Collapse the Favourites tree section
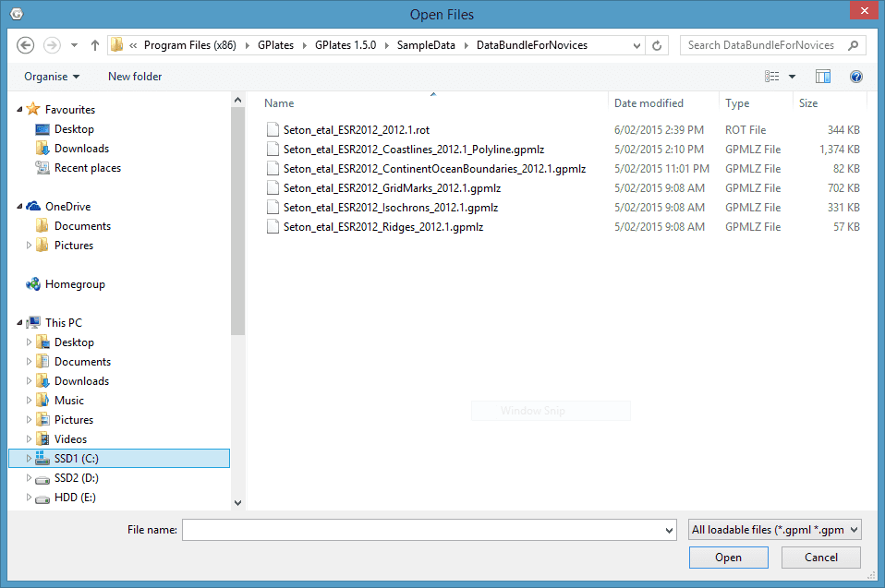The height and width of the screenshot is (588, 885). click(x=20, y=110)
